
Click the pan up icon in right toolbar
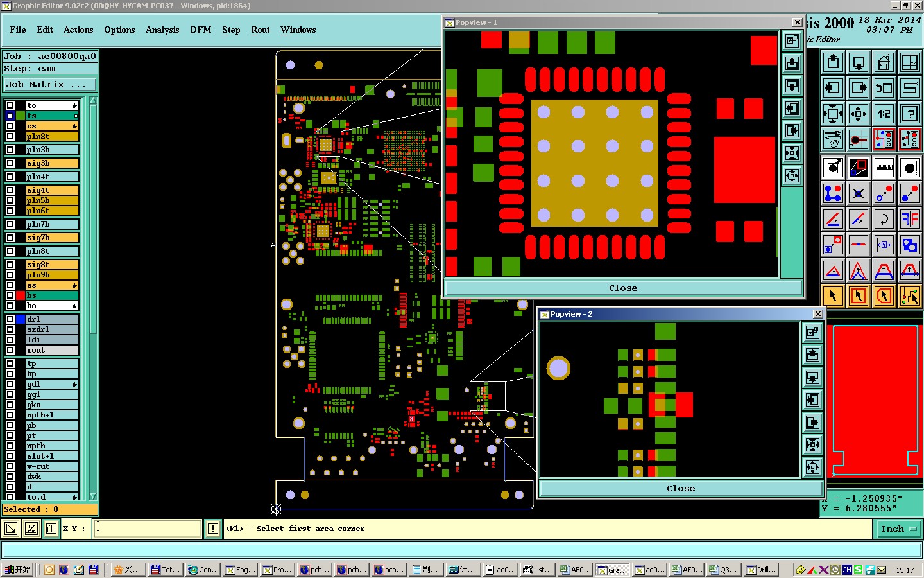(x=833, y=62)
